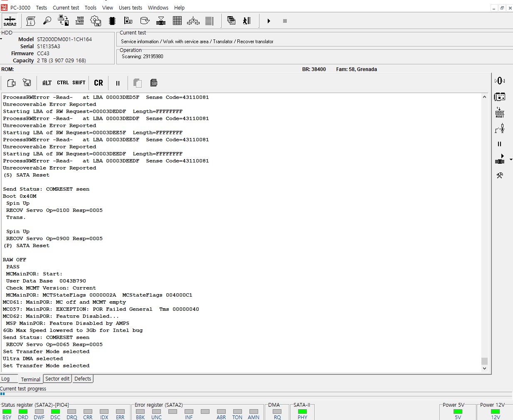Click the terminal scrollbar up arrow
The width and height of the screenshot is (513, 420).
(484, 97)
